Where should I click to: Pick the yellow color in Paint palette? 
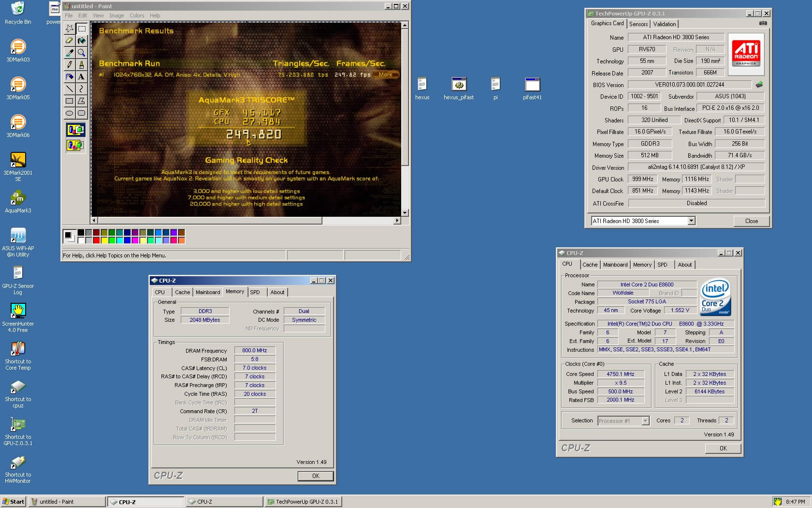[104, 240]
